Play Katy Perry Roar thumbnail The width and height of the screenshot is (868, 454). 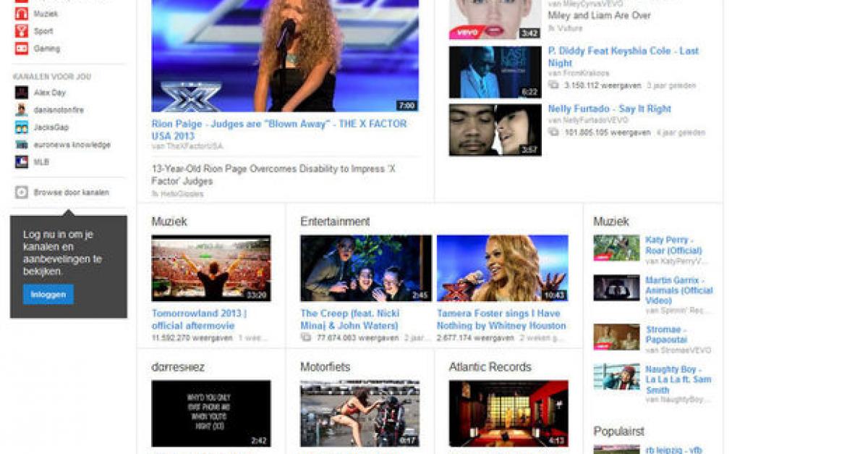pos(616,248)
